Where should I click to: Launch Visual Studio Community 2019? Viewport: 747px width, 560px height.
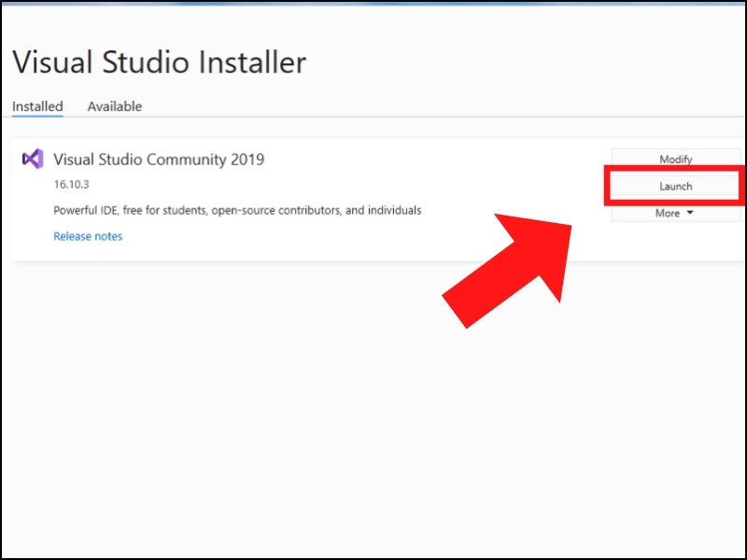675,186
